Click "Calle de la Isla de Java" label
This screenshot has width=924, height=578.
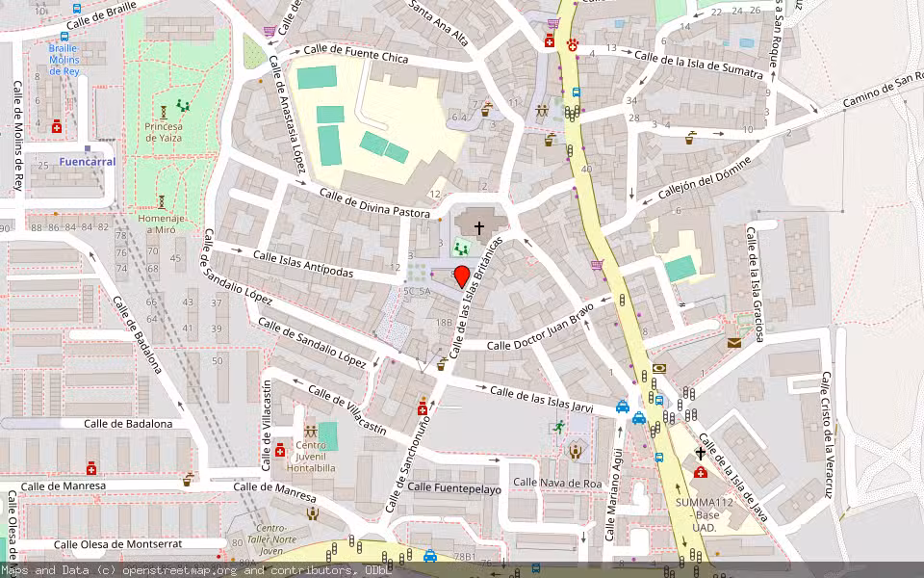pyautogui.click(x=733, y=477)
